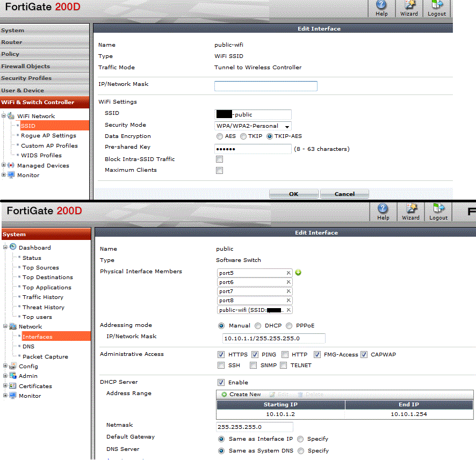
Task: Click Create New address range
Action: (x=241, y=394)
